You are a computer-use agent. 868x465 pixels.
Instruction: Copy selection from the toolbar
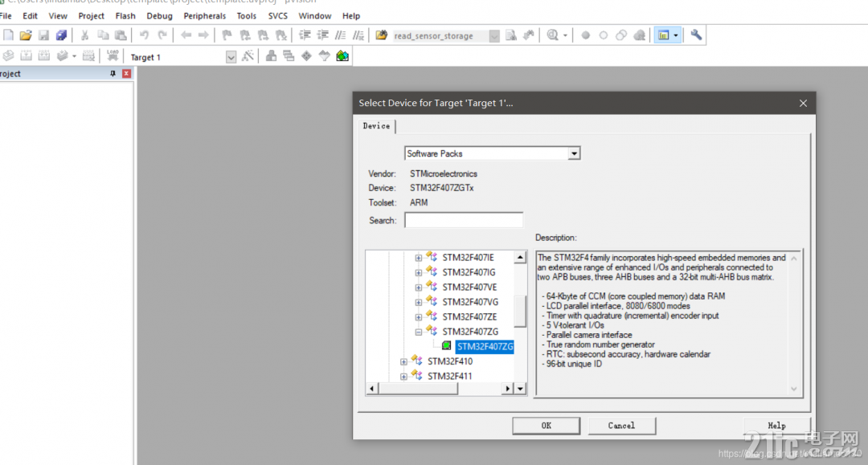[103, 35]
